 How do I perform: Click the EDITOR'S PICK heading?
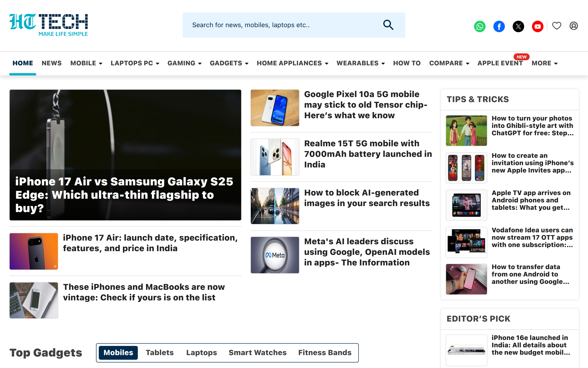click(478, 319)
